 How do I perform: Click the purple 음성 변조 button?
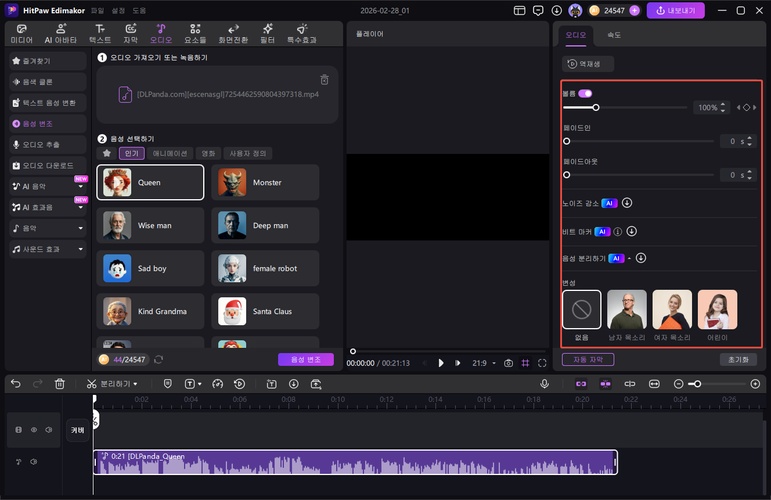point(305,359)
